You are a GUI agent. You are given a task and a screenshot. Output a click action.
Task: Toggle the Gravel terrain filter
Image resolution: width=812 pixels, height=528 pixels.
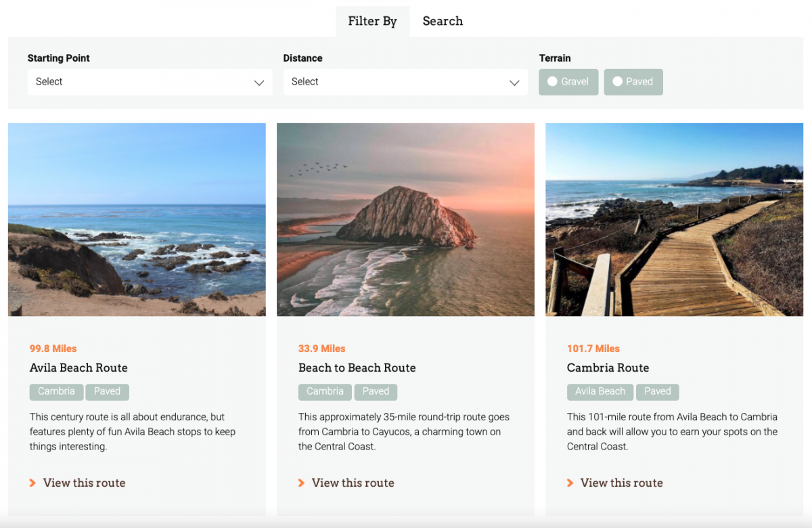pyautogui.click(x=568, y=82)
